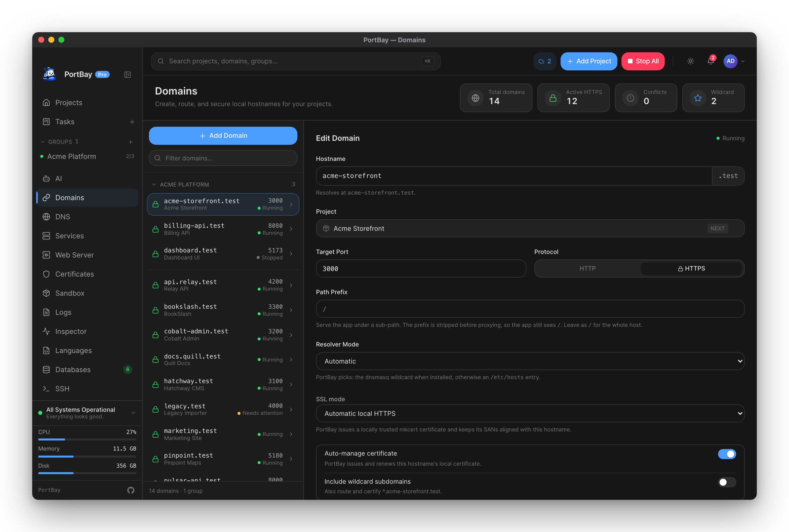Click the CPU usage bar
The image size is (789, 532).
(x=87, y=439)
